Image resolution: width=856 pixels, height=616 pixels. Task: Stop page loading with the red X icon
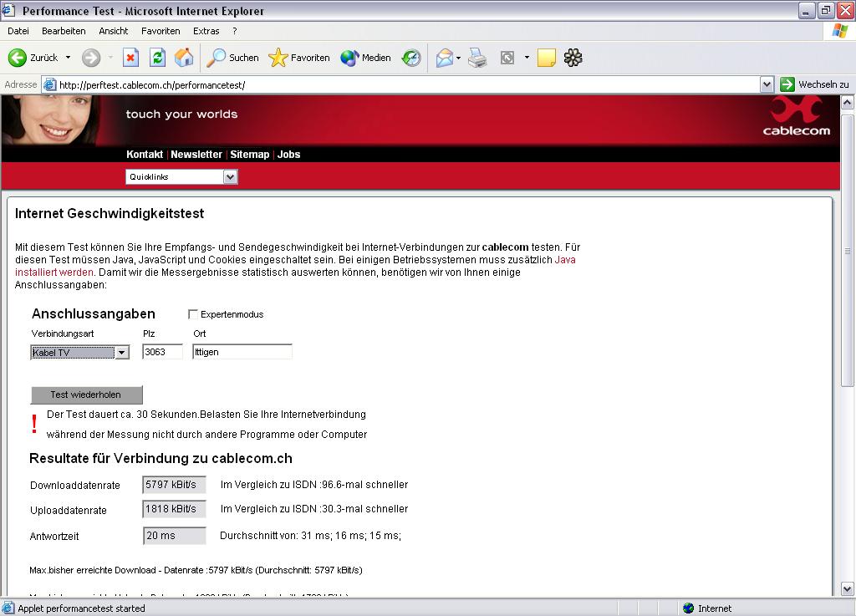tap(130, 58)
